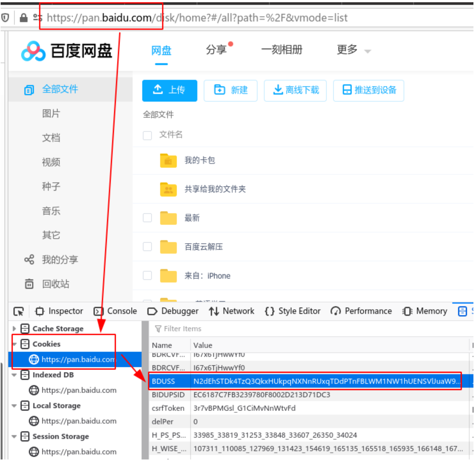Click the 离线下载 offline download button

[295, 91]
